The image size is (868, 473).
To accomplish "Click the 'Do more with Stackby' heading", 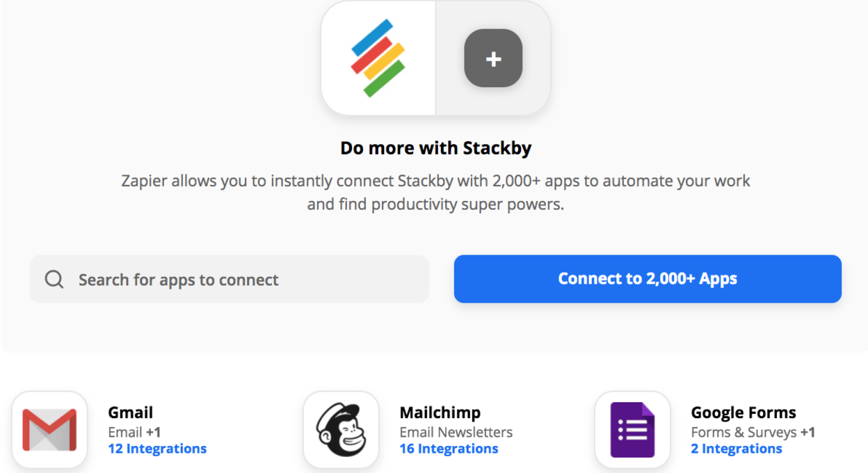I will [435, 148].
